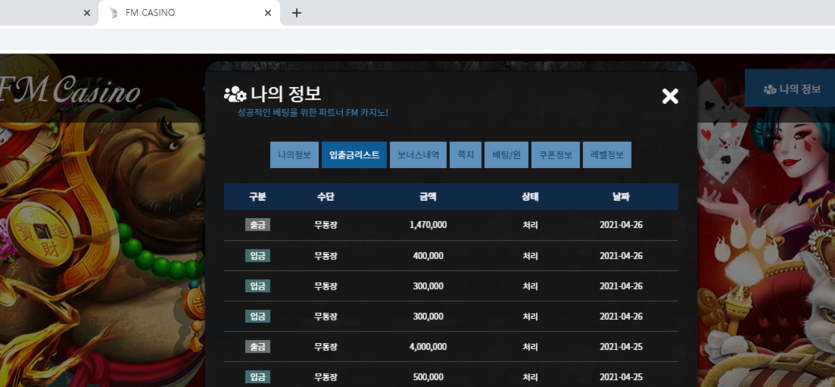The height and width of the screenshot is (387, 835).
Task: Click the 상태 column header
Action: pos(530,196)
